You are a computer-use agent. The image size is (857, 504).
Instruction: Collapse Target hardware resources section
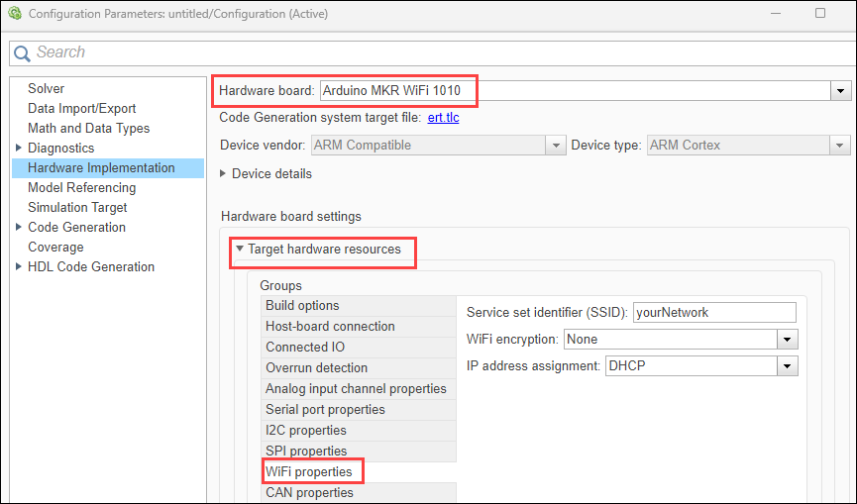(240, 250)
